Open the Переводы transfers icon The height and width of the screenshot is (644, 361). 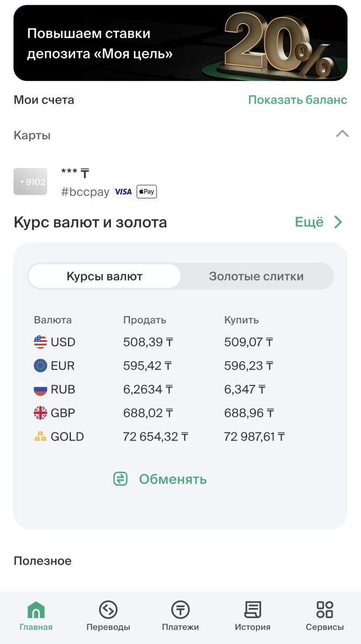tap(108, 610)
